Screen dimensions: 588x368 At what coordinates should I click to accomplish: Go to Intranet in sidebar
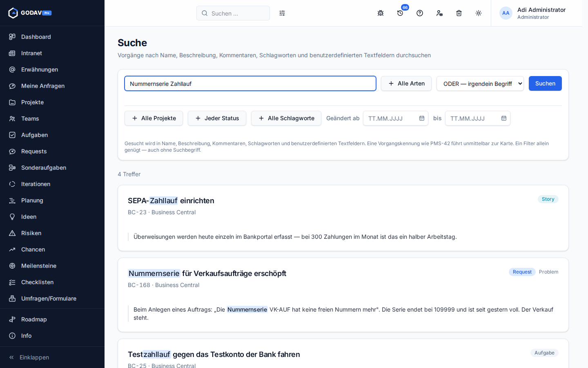pos(52,53)
